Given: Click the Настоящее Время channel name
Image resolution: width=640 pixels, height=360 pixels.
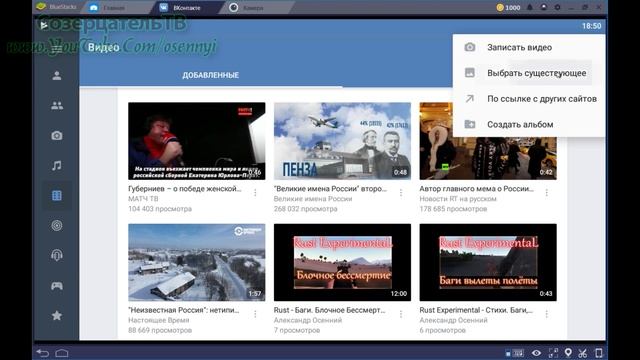Looking at the screenshot, I should click(159, 320).
